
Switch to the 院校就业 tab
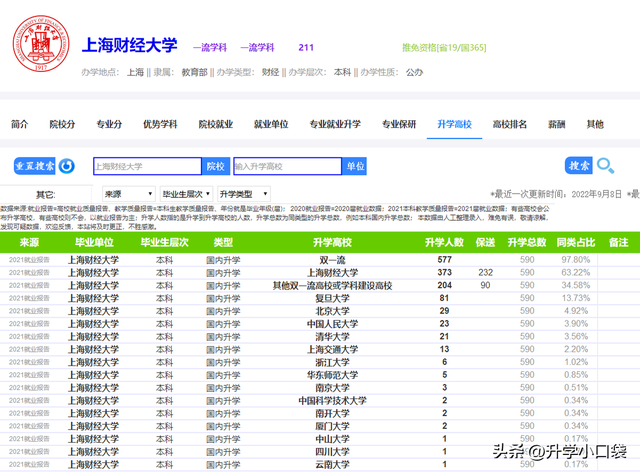click(216, 124)
